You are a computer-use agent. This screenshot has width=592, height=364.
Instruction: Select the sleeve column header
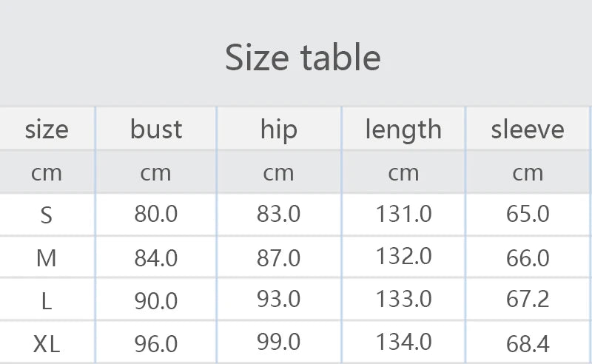click(528, 129)
